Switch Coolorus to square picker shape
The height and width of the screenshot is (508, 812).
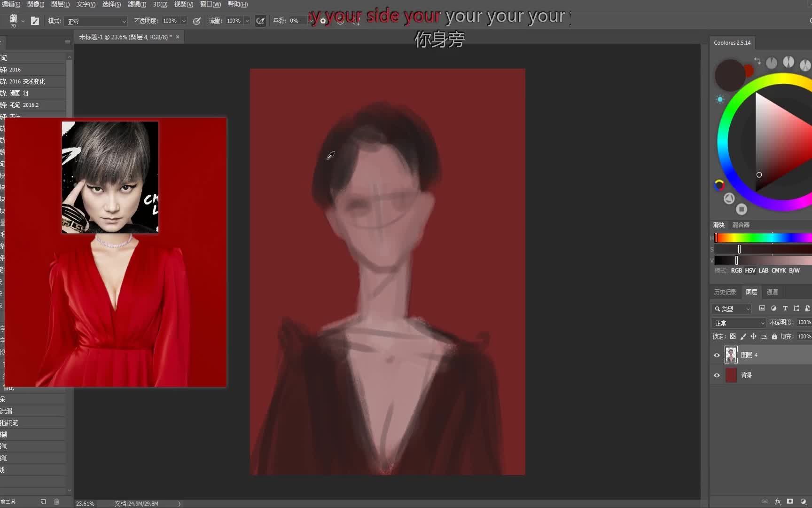click(742, 209)
